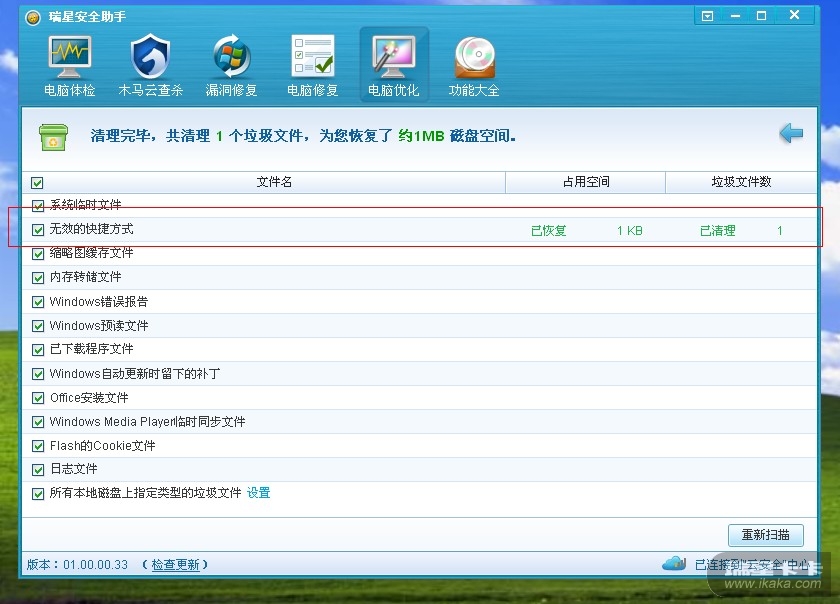
Task: Open the 漏洞修复 Windows icon
Action: coord(231,56)
